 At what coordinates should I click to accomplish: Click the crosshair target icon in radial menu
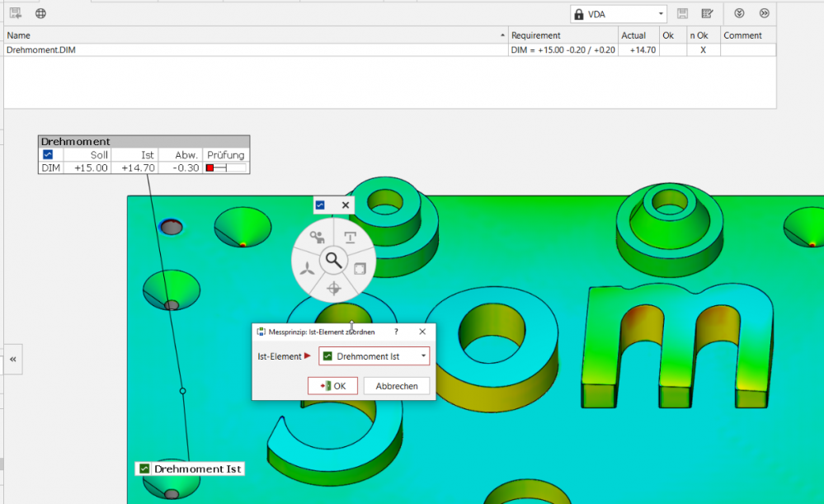click(x=333, y=288)
